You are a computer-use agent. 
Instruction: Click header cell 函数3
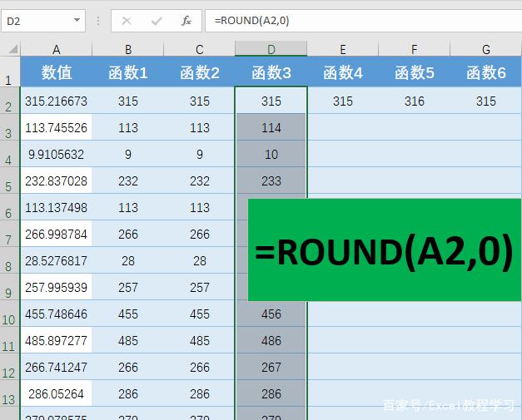pyautogui.click(x=271, y=72)
